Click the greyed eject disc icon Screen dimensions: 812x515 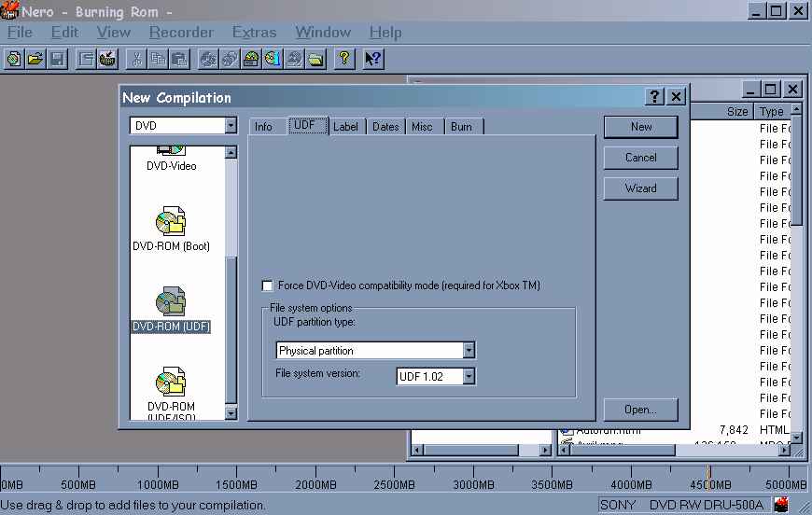tap(294, 59)
